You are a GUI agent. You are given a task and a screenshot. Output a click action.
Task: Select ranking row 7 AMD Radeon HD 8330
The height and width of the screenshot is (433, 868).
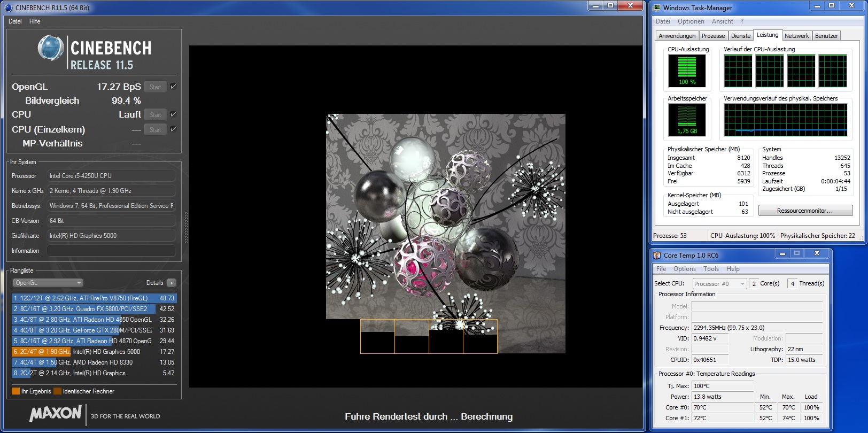point(94,362)
